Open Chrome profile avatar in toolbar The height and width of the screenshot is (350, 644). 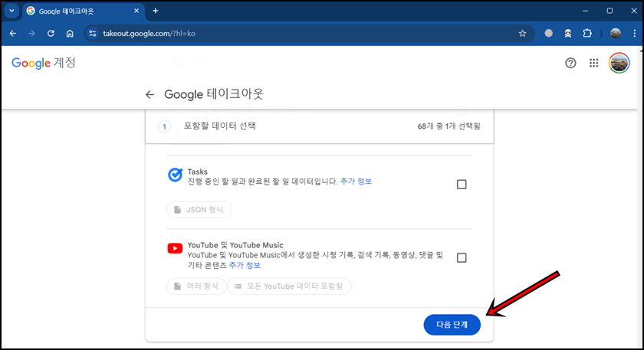pyautogui.click(x=615, y=33)
